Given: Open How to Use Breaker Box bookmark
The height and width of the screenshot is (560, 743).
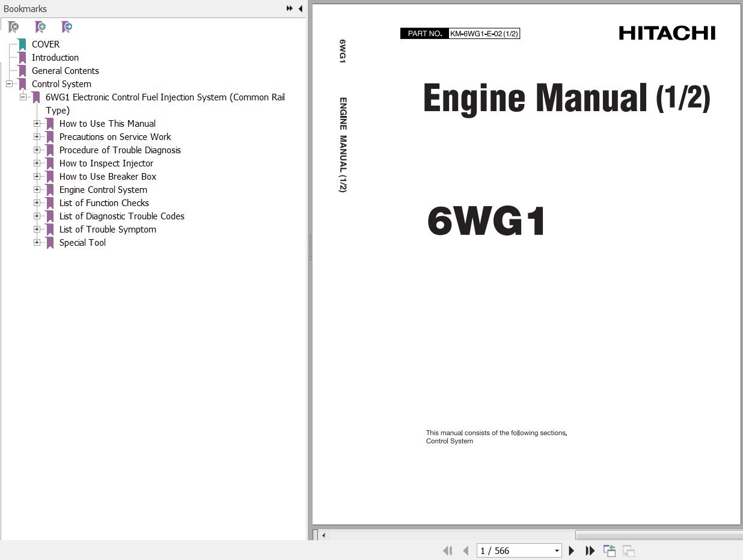Looking at the screenshot, I should tap(108, 177).
